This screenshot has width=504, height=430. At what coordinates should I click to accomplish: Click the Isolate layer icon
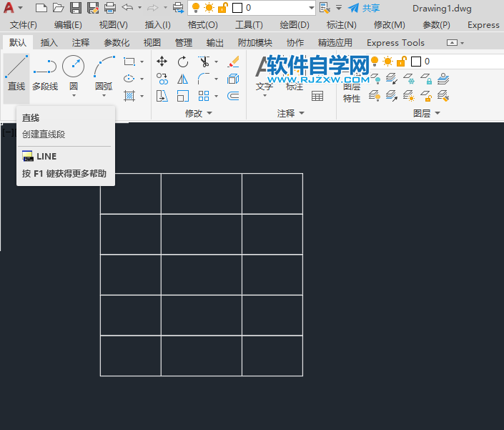(392, 79)
